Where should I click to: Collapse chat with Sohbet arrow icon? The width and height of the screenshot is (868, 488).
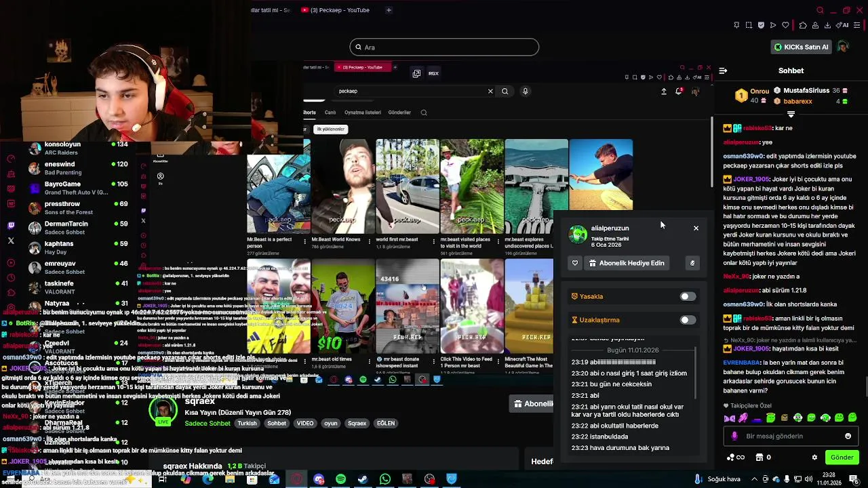(x=723, y=70)
